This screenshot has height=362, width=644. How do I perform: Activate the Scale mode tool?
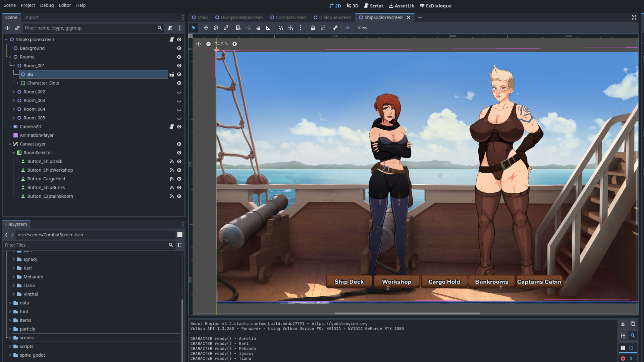point(226,28)
